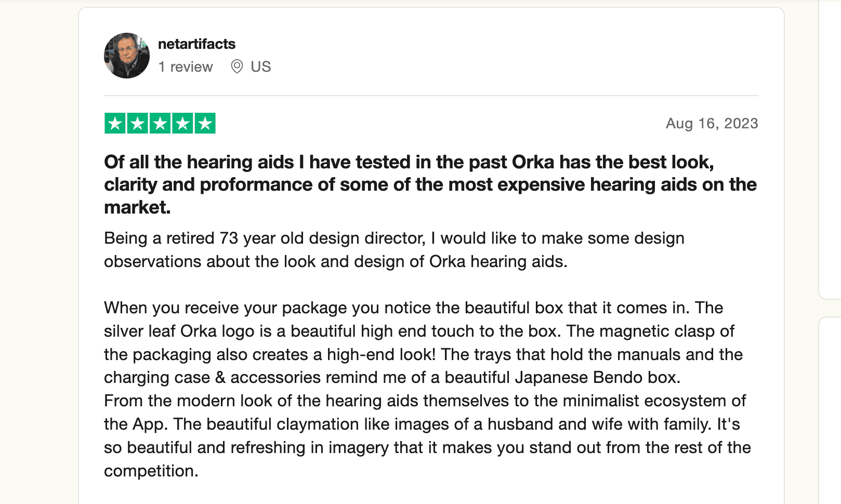
Task: Click the location pin icon
Action: [x=236, y=67]
